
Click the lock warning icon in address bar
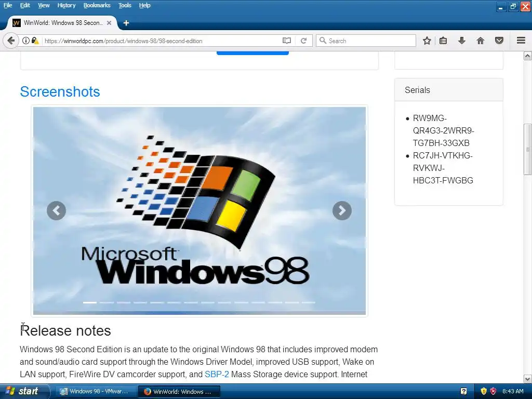[x=35, y=41]
